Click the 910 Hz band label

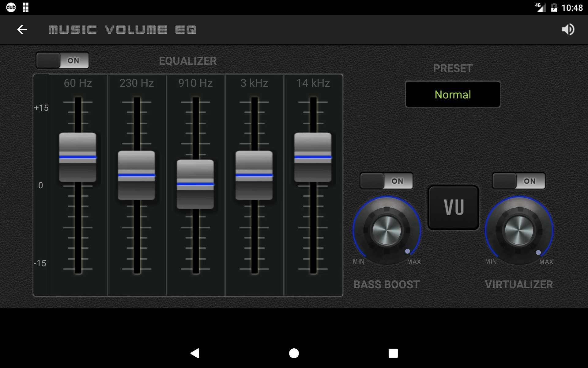(195, 83)
